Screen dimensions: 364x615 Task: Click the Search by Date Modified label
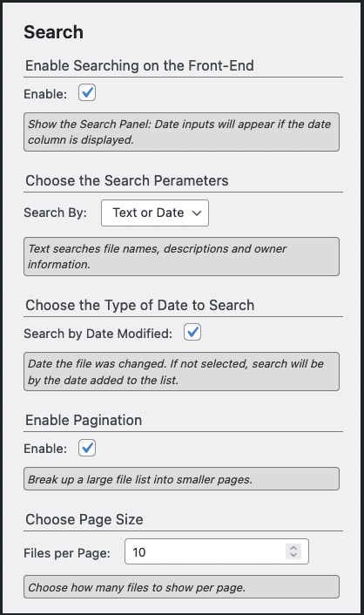click(x=98, y=334)
